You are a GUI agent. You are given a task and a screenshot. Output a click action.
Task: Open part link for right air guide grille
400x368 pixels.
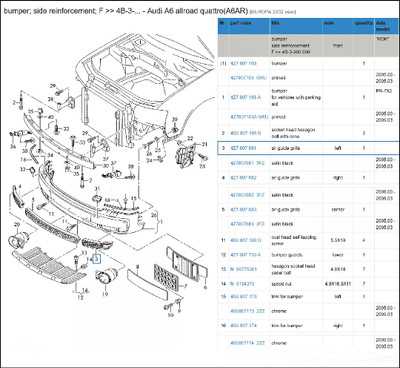[244, 178]
